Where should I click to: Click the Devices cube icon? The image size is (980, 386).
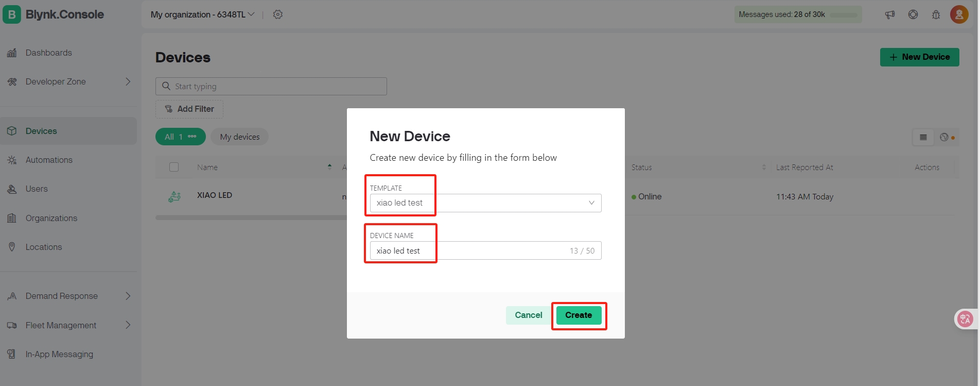(12, 131)
